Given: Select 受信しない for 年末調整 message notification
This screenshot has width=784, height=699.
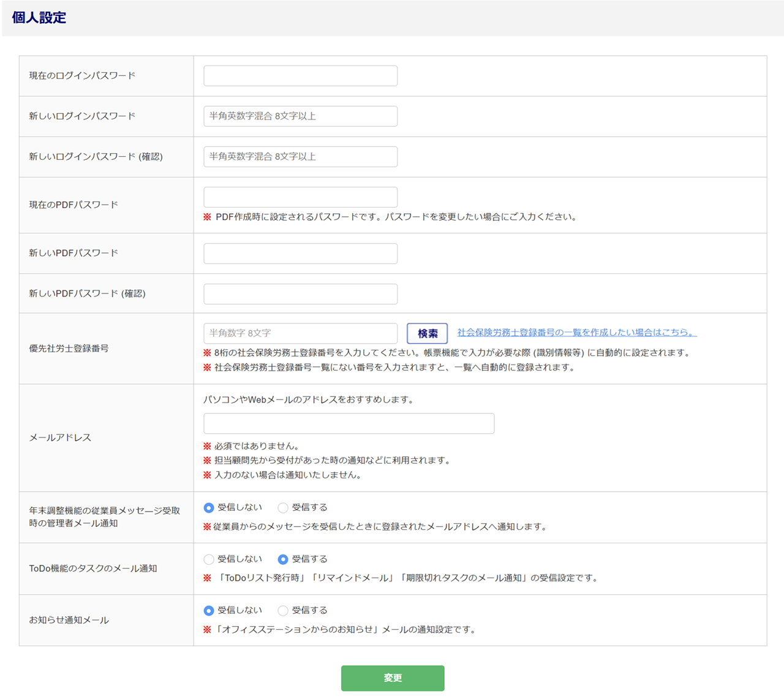Looking at the screenshot, I should coord(209,508).
